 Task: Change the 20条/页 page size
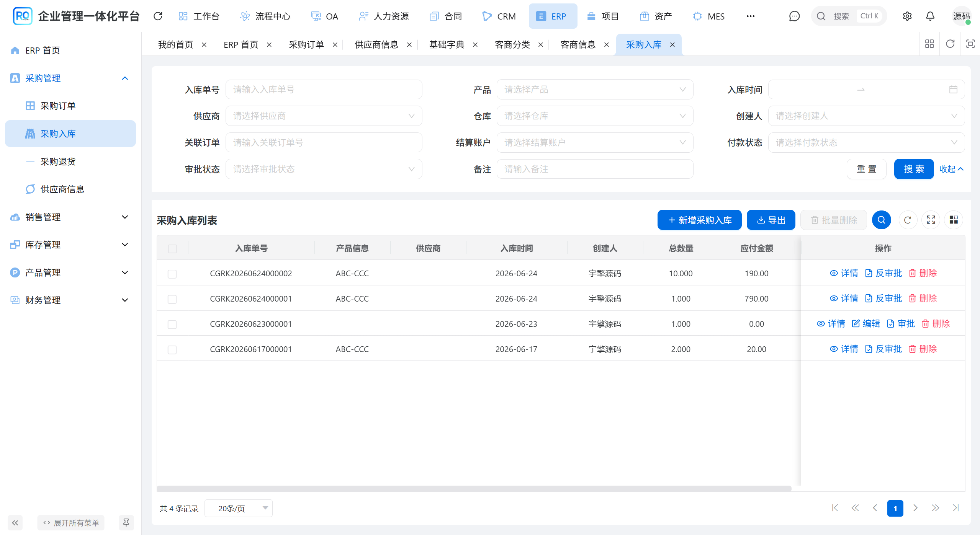[x=239, y=508]
